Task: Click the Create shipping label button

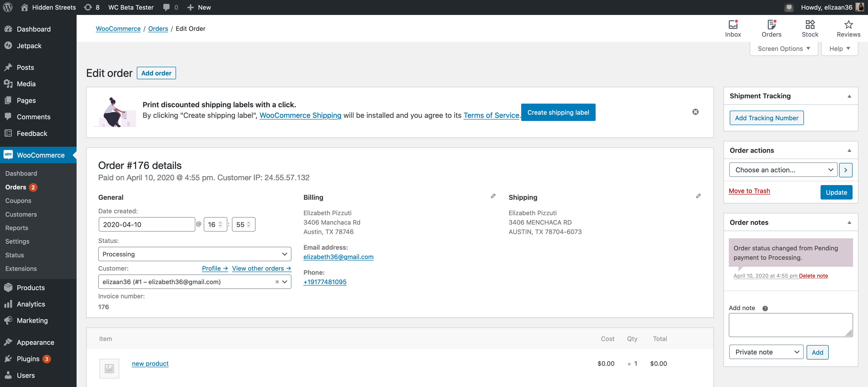Action: click(558, 112)
